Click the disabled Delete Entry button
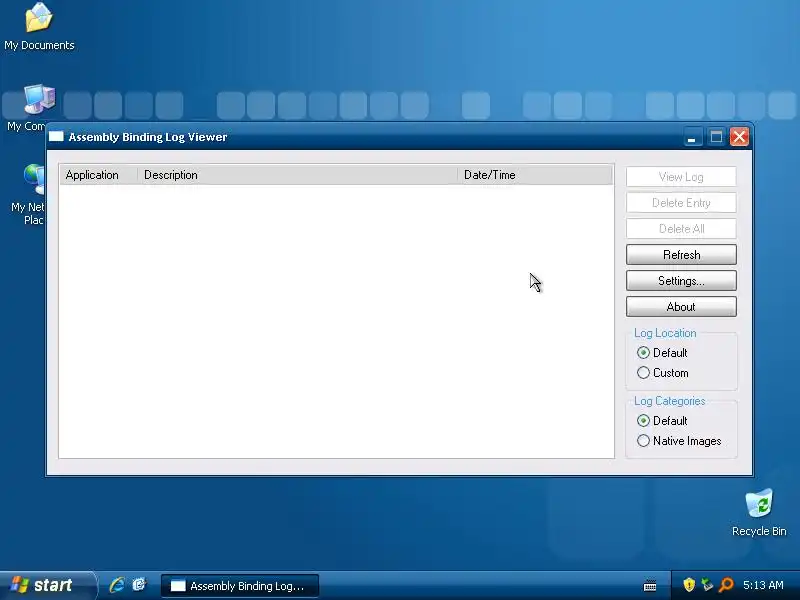 [x=681, y=203]
